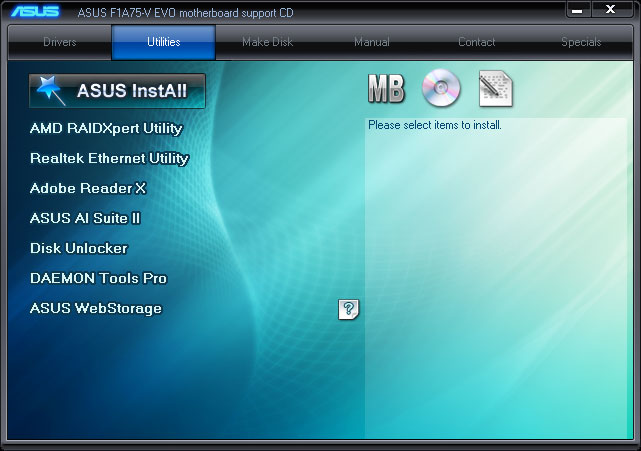The height and width of the screenshot is (451, 641).
Task: Switch to the Drivers tab
Action: coord(60,42)
